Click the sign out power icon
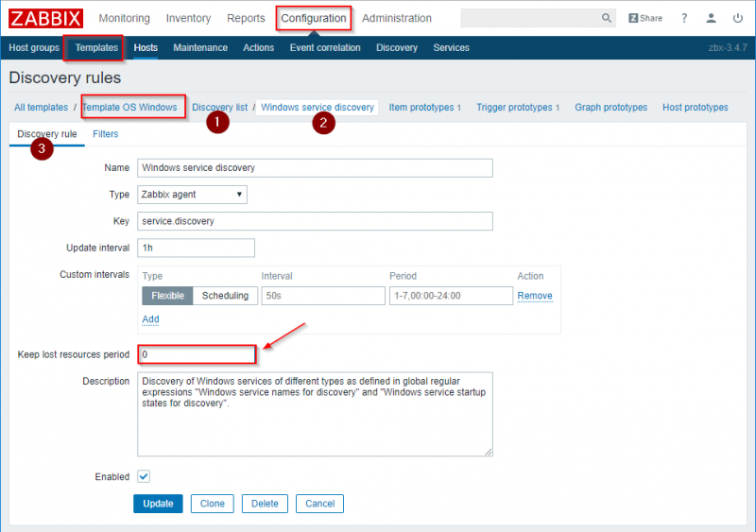 (x=737, y=18)
